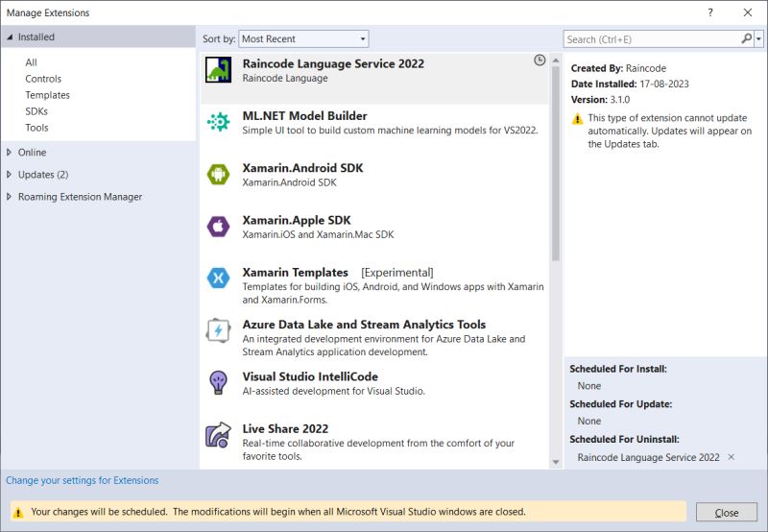Image resolution: width=768 pixels, height=532 pixels.
Task: Click Version: 3.1.0 in details pane
Action: 601,100
